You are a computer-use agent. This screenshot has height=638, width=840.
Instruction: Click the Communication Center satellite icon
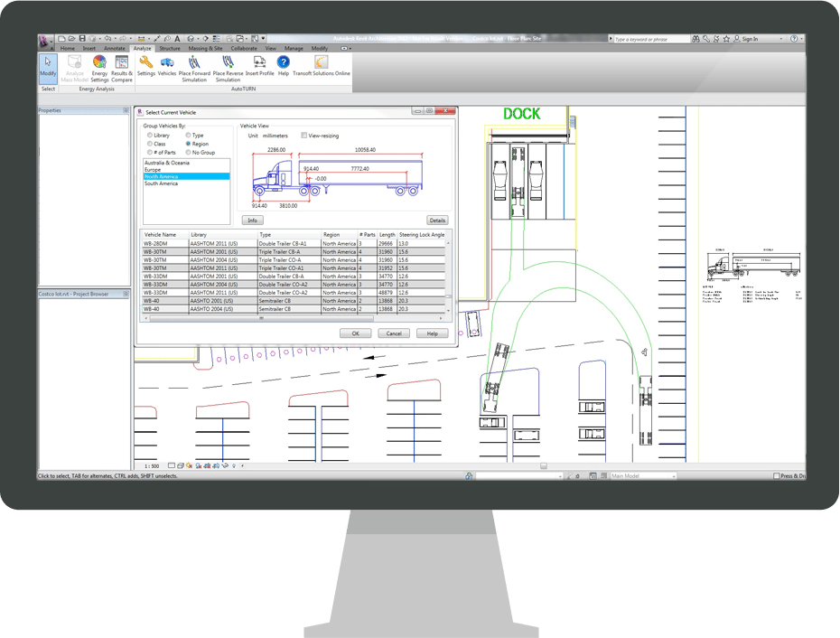point(716,39)
